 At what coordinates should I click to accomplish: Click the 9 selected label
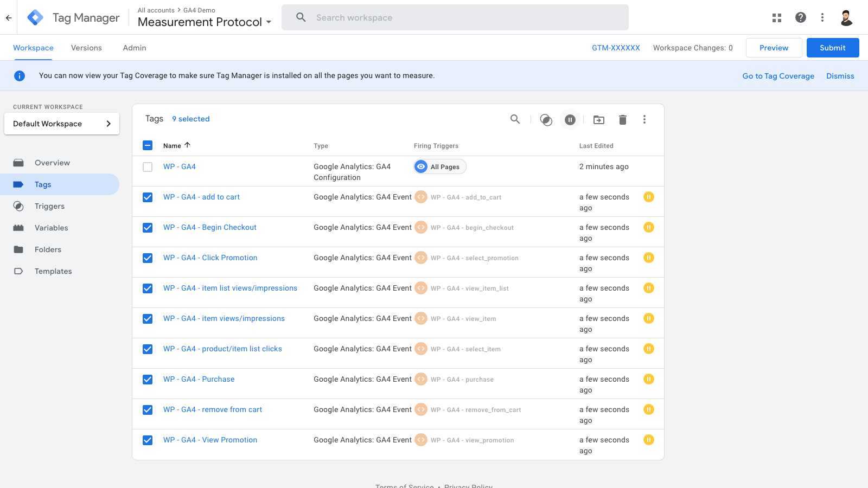(191, 119)
